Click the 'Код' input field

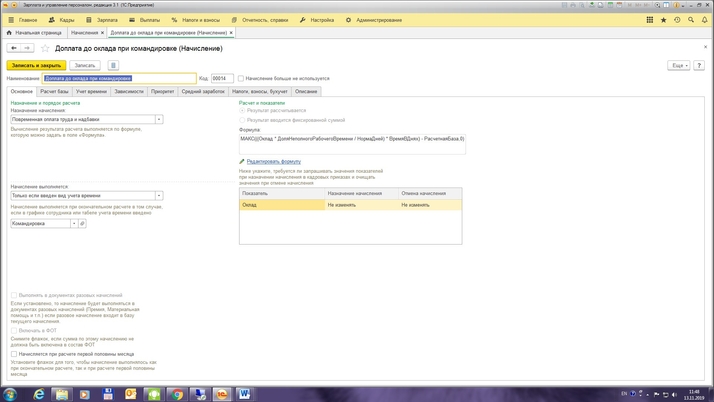[x=222, y=78]
